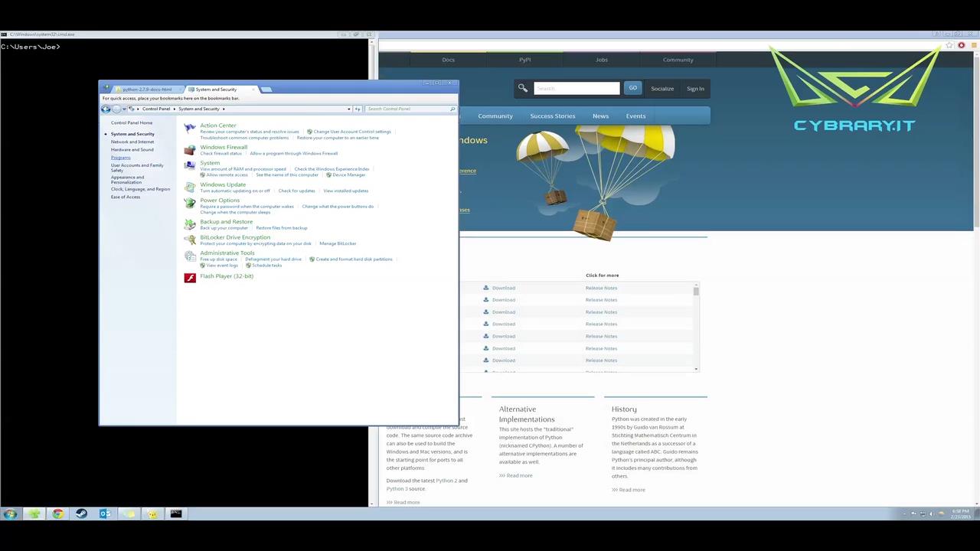Screen dimensions: 980x551
Task: Click the releases list scrollbar up arrow
Action: [696, 285]
